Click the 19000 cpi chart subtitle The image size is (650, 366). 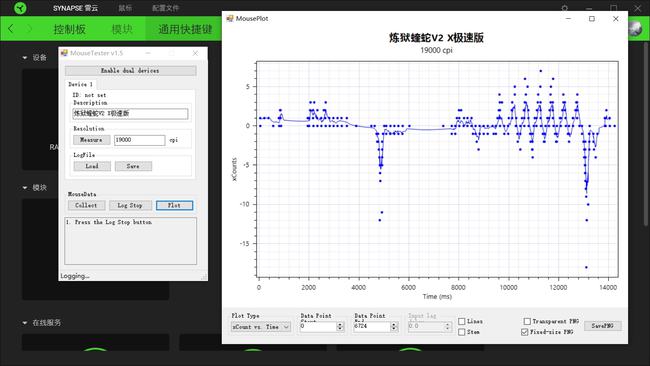point(436,51)
